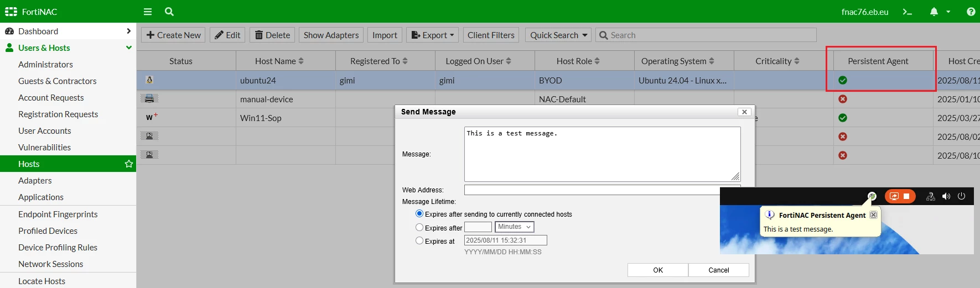Open Administrators in the sidebar
The image size is (980, 288).
click(45, 65)
